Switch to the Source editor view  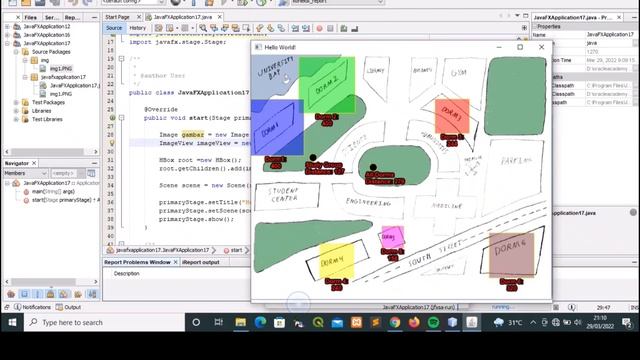(114, 28)
